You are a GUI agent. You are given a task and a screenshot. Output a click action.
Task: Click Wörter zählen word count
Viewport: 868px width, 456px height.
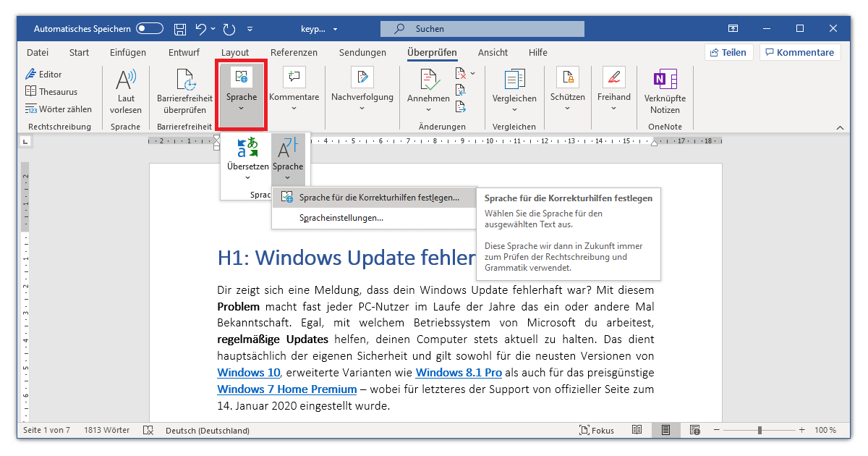tap(59, 109)
